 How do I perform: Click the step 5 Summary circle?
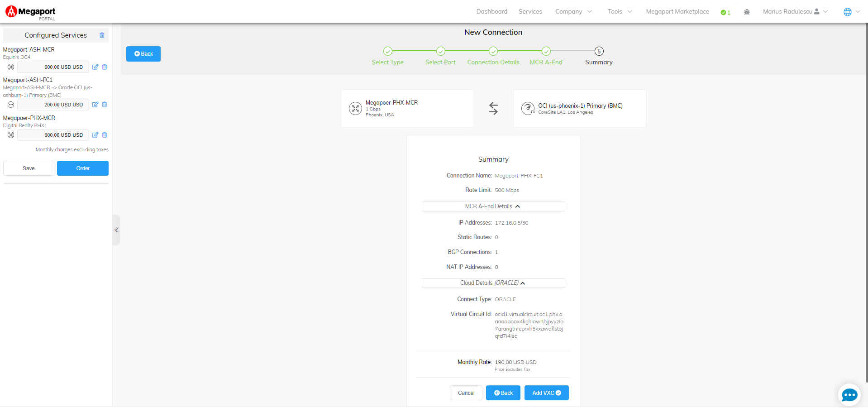[599, 51]
